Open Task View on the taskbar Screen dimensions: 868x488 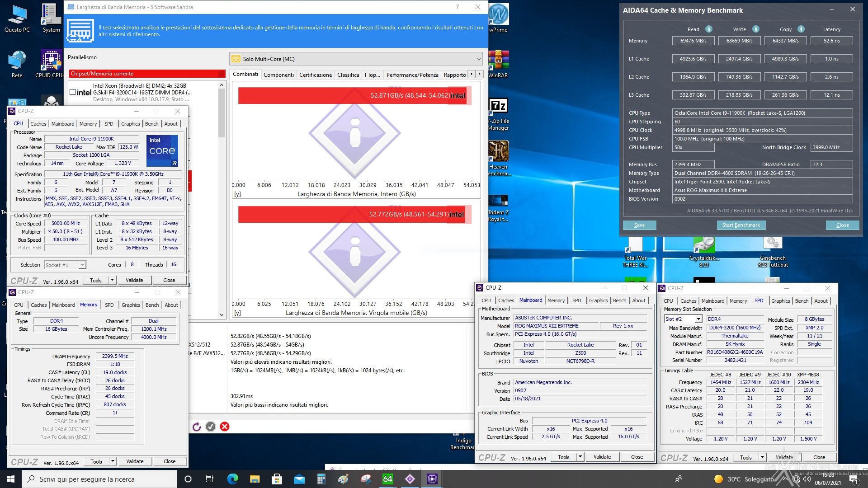[210, 479]
